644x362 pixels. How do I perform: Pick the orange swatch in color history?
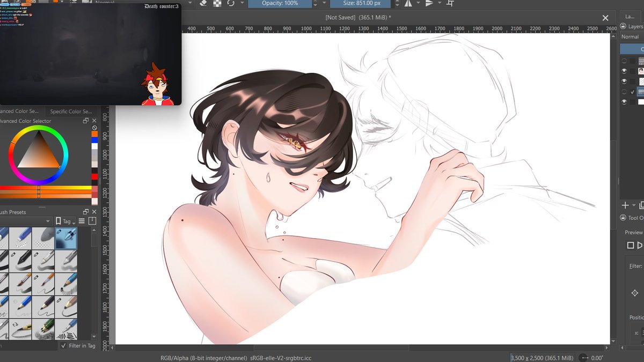coord(94,135)
